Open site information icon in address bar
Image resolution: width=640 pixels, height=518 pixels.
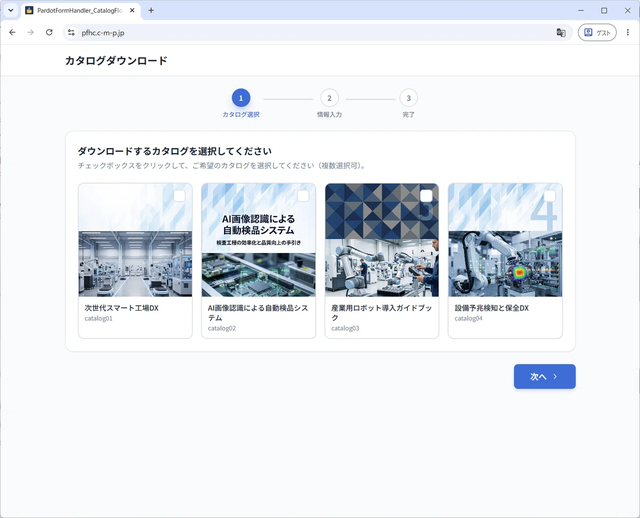(x=71, y=33)
